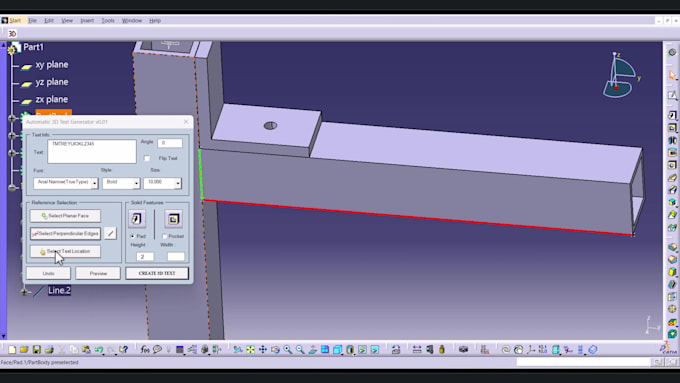Select the Pad tool in right toolbar
Viewport: 680px width, 383px height.
[x=672, y=115]
